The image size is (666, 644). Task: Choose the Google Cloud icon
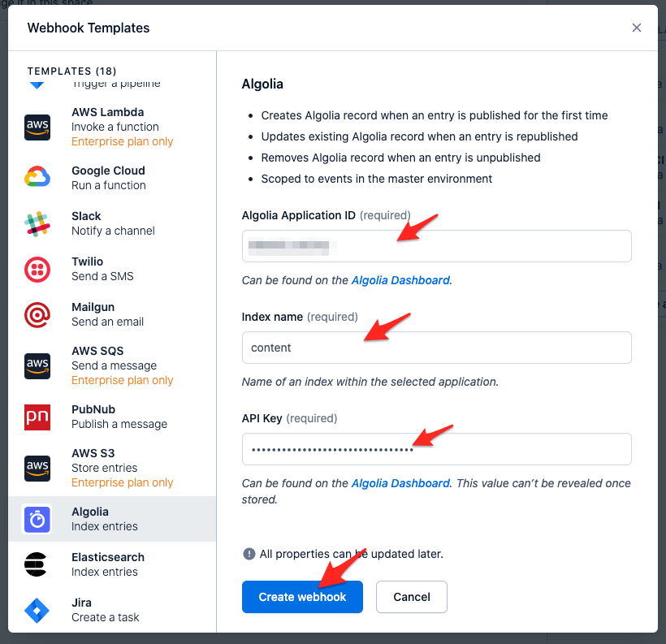coord(37,177)
